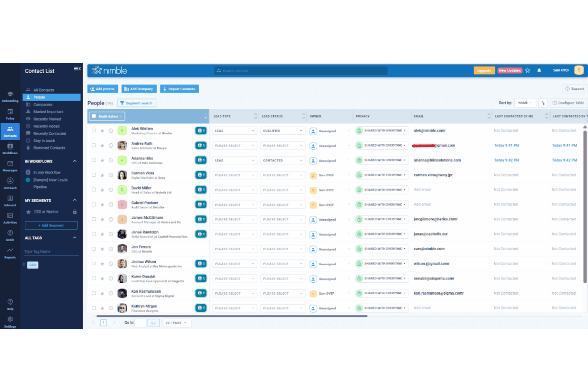Star the David Miller contact row
The image size is (588, 392).
pyautogui.click(x=102, y=190)
